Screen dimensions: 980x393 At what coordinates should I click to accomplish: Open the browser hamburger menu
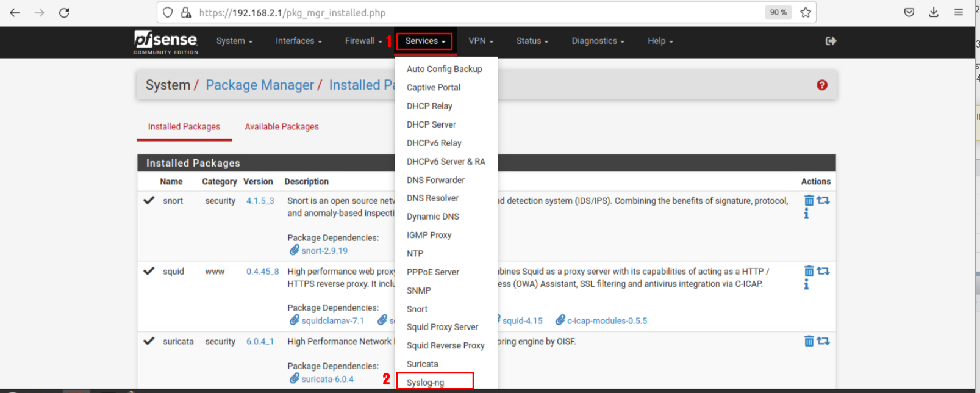(959, 13)
